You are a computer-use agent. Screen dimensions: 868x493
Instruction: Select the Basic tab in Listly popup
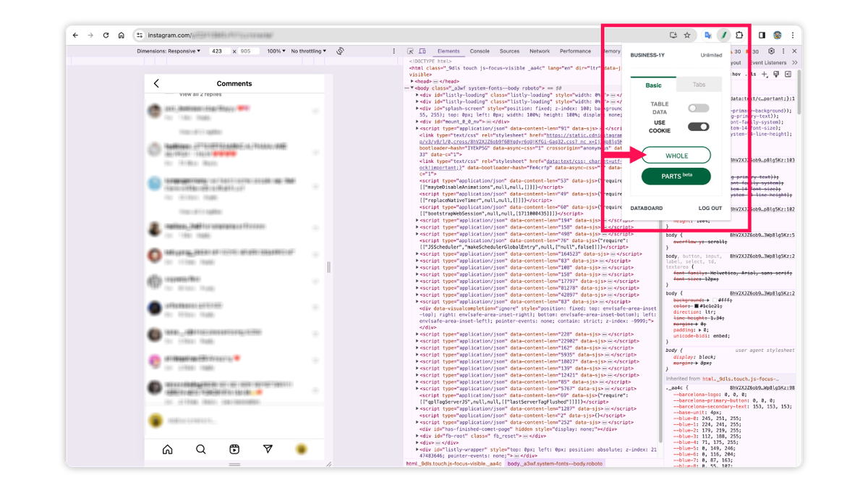pos(653,85)
